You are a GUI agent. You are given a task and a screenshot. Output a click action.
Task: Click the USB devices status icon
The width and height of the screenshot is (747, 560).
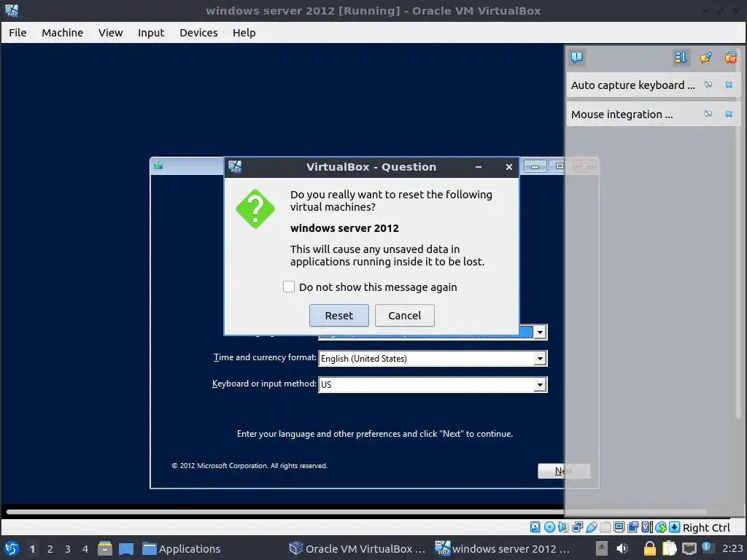pos(591,527)
